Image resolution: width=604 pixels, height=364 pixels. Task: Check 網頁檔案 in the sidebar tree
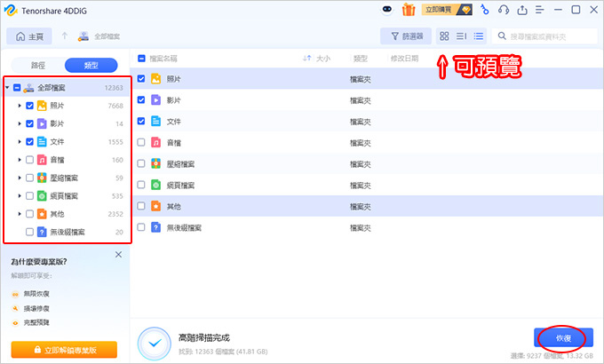point(29,195)
